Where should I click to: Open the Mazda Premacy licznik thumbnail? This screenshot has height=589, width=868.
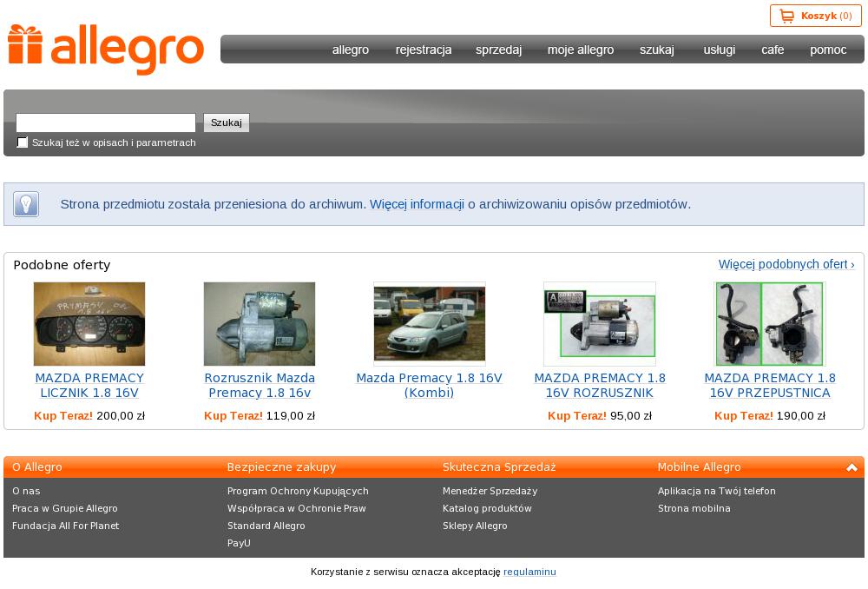pyautogui.click(x=89, y=323)
